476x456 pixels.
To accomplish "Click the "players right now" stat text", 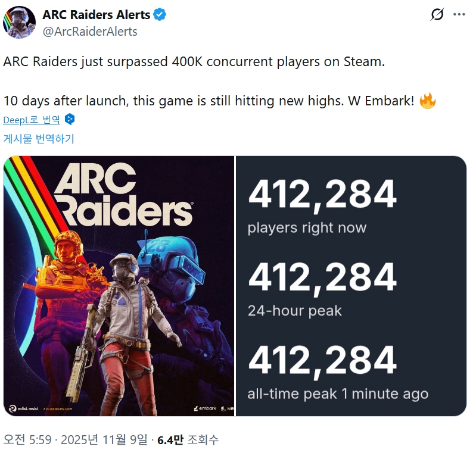I will coord(307,227).
